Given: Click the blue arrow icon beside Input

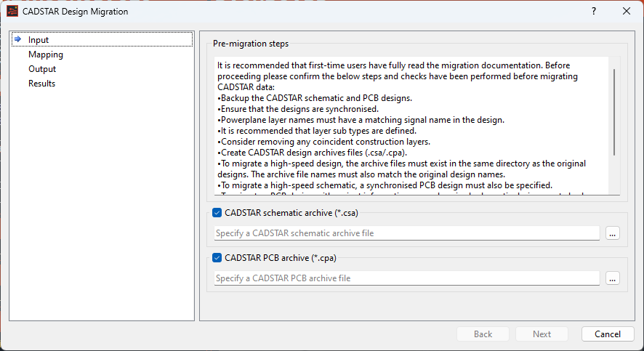Looking at the screenshot, I should [17, 39].
